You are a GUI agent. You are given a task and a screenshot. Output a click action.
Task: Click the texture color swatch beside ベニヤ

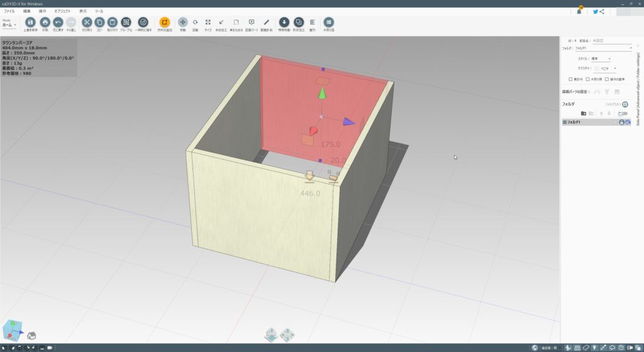point(597,69)
